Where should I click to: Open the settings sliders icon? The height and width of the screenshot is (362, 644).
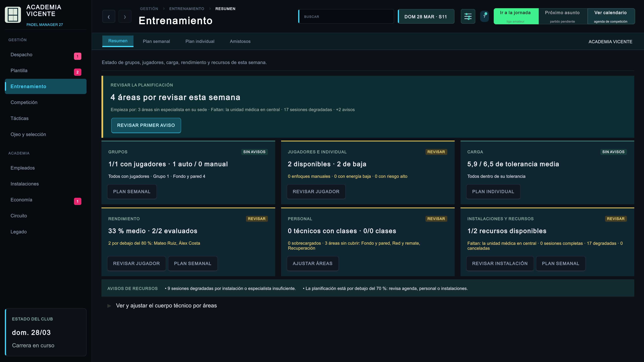468,17
